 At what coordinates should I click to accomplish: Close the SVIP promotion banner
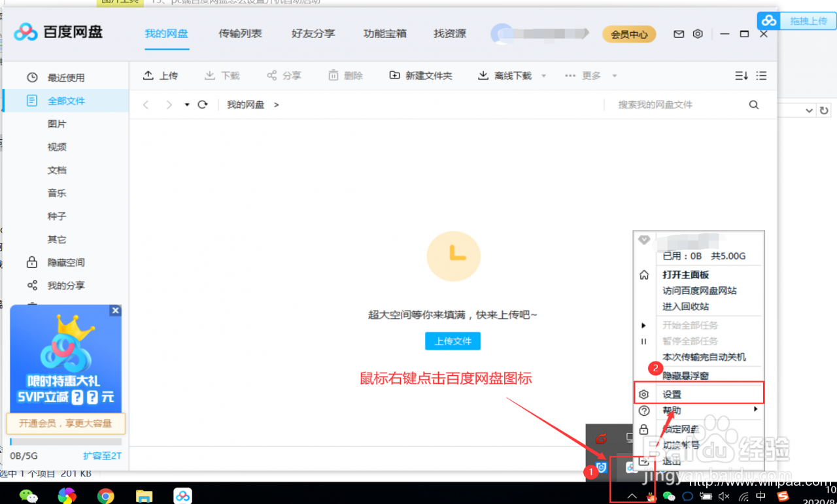click(116, 311)
